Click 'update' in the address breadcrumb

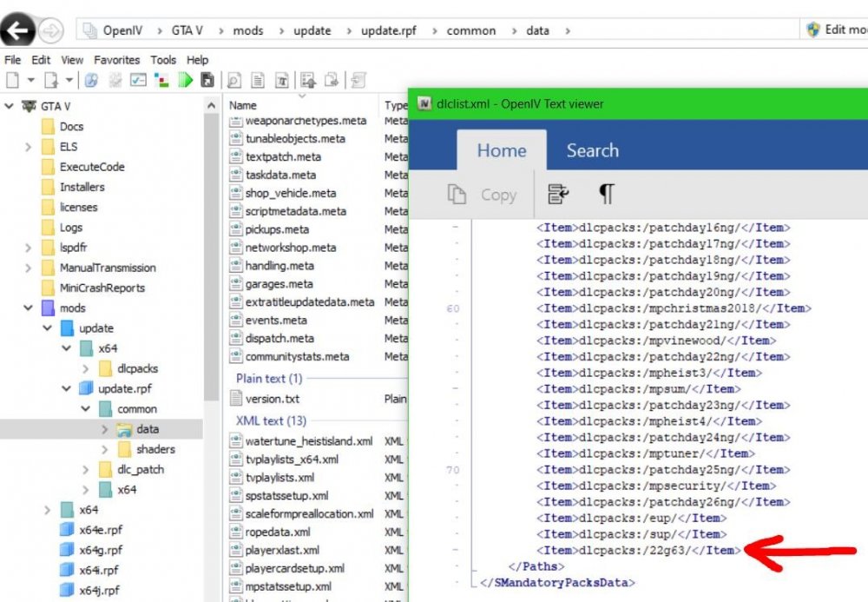coord(312,30)
